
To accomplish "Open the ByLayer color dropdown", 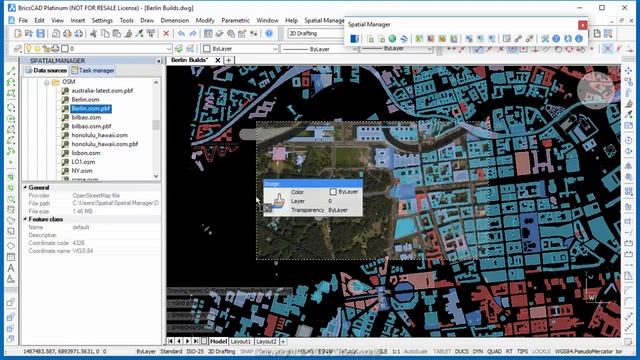I will tap(275, 49).
